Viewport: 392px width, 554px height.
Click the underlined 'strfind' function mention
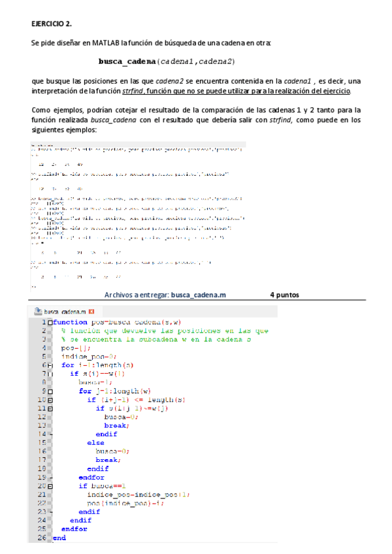[133, 91]
